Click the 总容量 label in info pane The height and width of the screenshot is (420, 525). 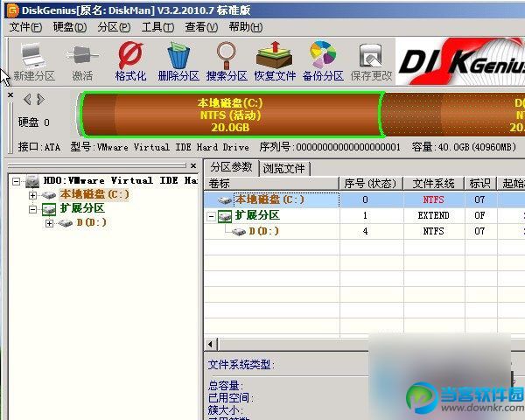coord(226,386)
